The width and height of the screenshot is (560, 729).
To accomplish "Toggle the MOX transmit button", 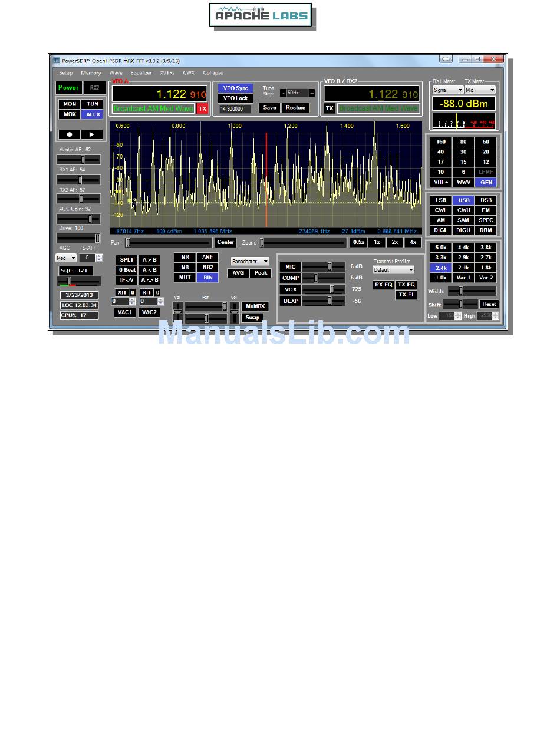I will (x=70, y=114).
